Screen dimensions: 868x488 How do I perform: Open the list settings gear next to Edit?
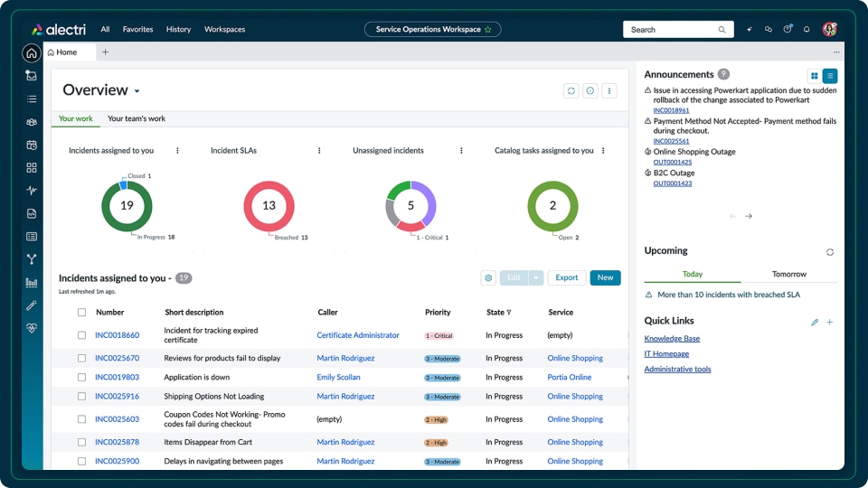coord(488,278)
